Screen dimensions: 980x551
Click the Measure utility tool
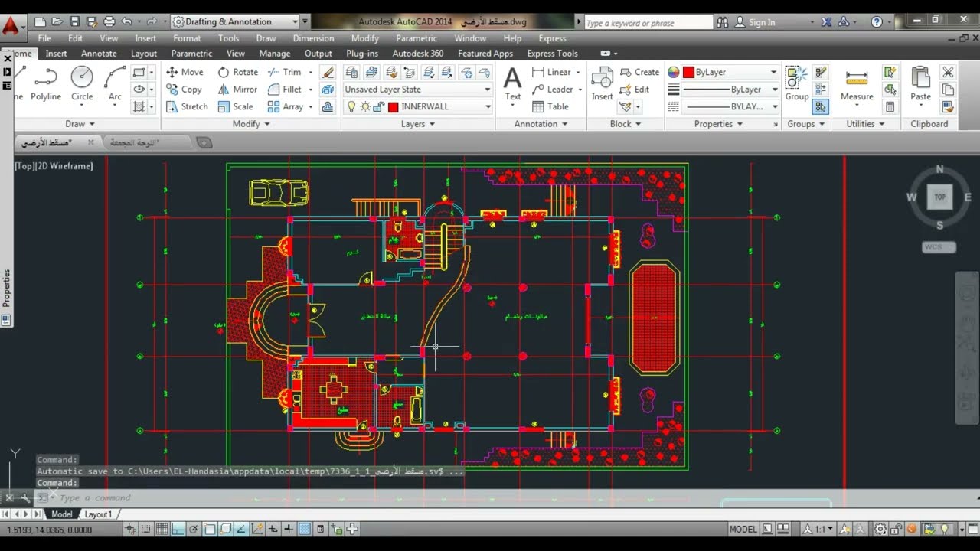coord(857,83)
